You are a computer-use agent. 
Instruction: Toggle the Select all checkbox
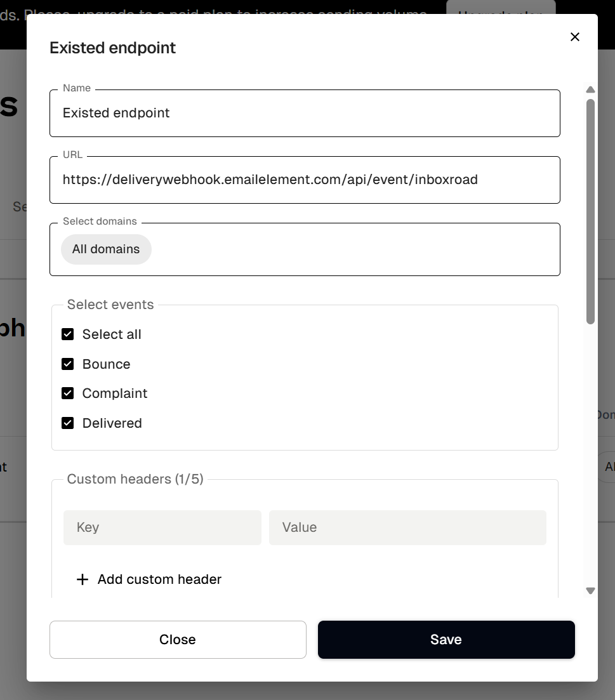tap(68, 334)
